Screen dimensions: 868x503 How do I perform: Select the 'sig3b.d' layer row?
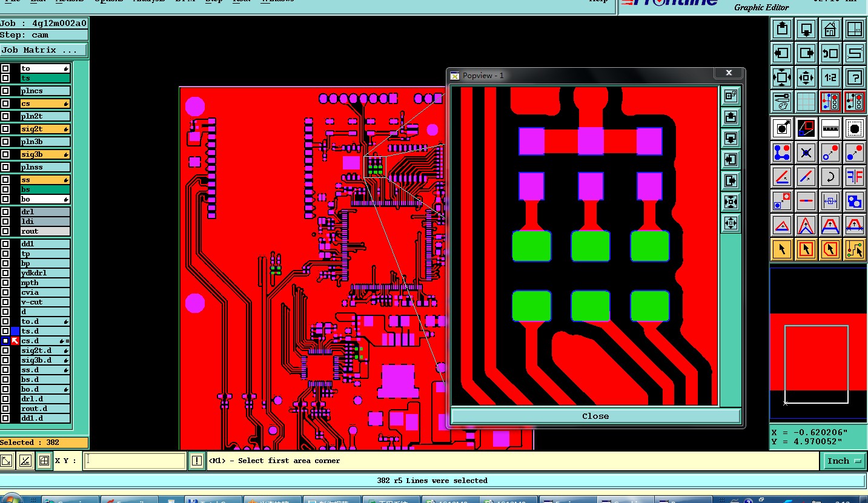(x=45, y=360)
